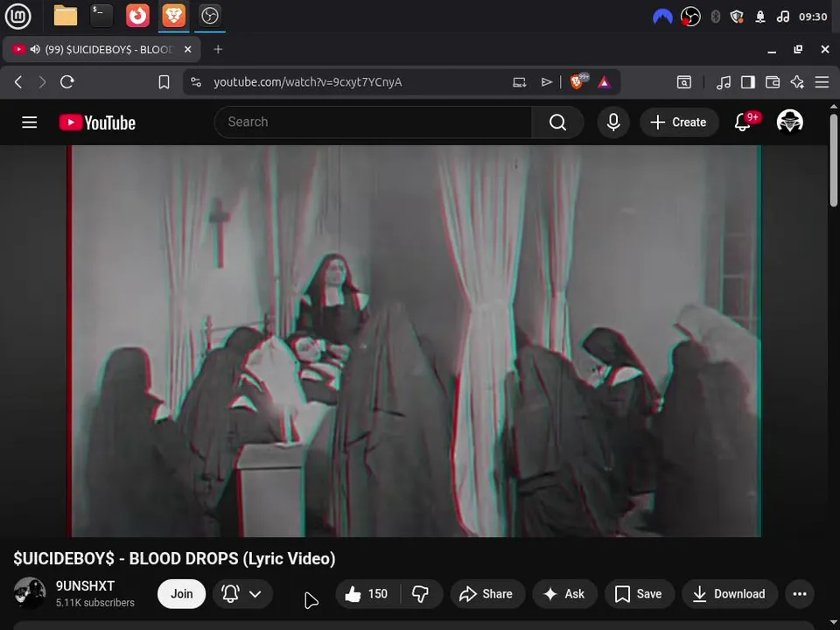Mute the tab via speaker icon
Viewport: 840px width, 630px height.
click(x=35, y=49)
